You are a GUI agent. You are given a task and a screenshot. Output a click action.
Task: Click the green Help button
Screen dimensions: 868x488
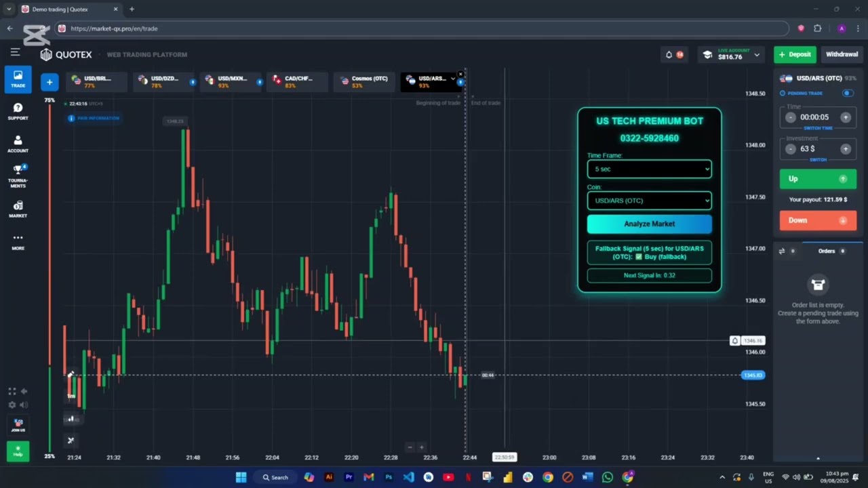18,451
